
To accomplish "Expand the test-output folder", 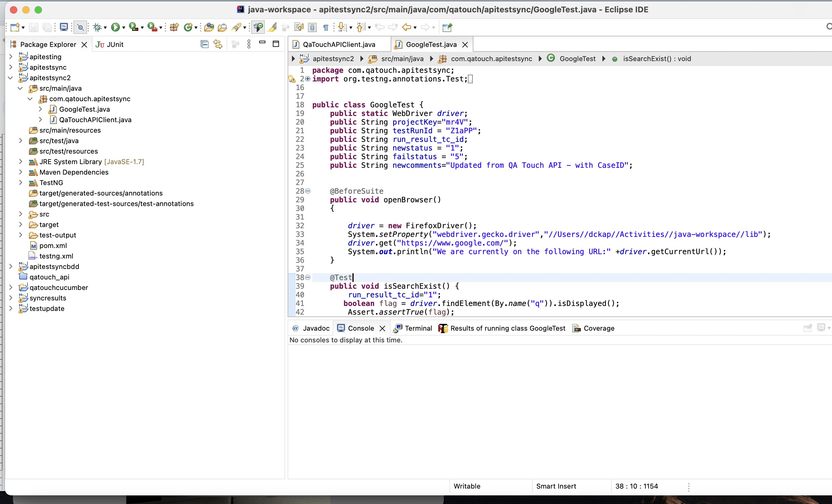I will coord(21,235).
